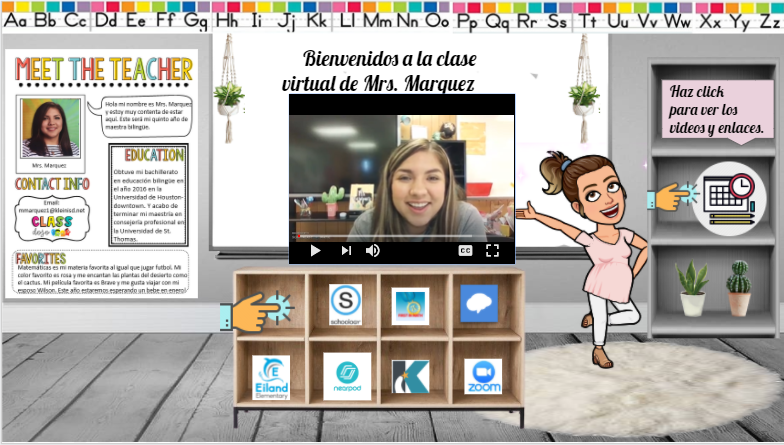Image resolution: width=784 pixels, height=445 pixels.
Task: Launch the Zoom icon
Action: point(483,376)
